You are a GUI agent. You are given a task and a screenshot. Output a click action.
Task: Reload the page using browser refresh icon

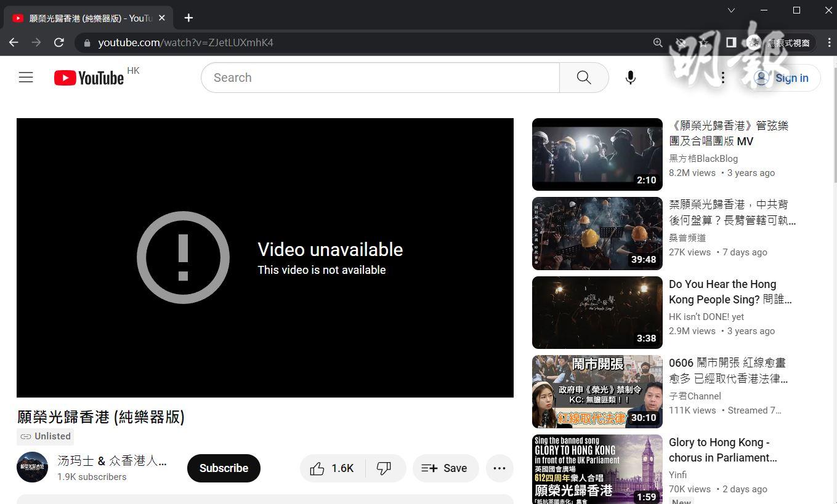click(59, 42)
